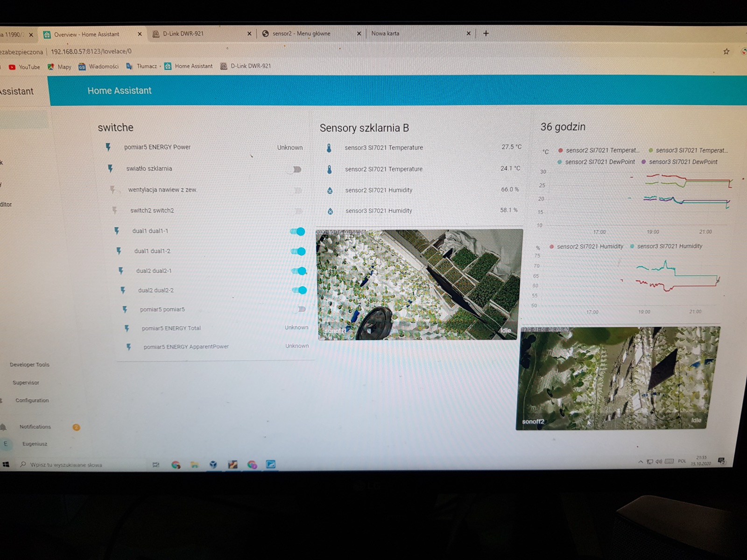The width and height of the screenshot is (747, 560).
Task: Open Developer Tools in the sidebar
Action: click(x=29, y=364)
